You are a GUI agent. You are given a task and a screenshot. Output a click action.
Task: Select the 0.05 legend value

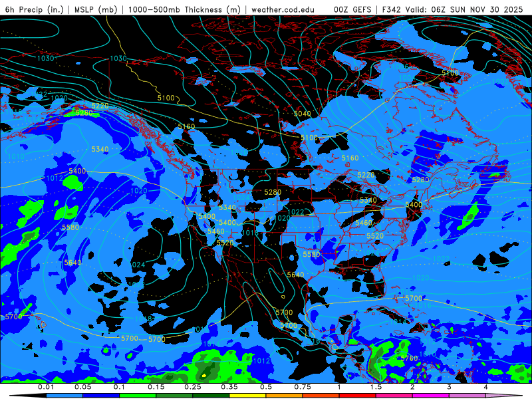point(82,387)
